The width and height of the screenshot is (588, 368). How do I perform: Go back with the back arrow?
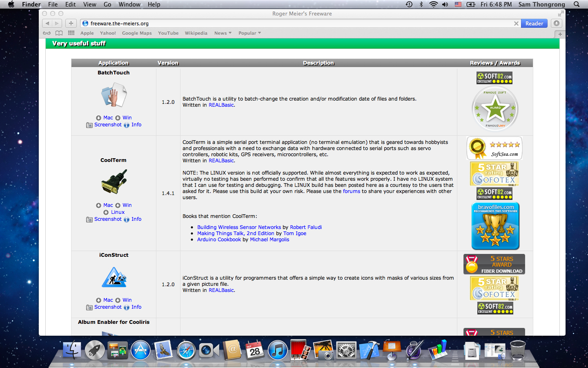[47, 23]
